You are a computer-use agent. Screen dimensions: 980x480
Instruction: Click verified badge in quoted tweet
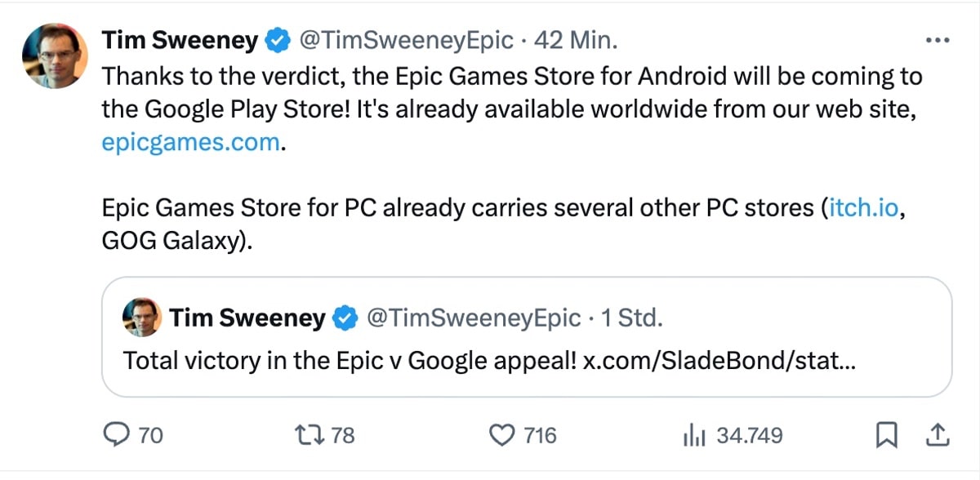pos(346,318)
